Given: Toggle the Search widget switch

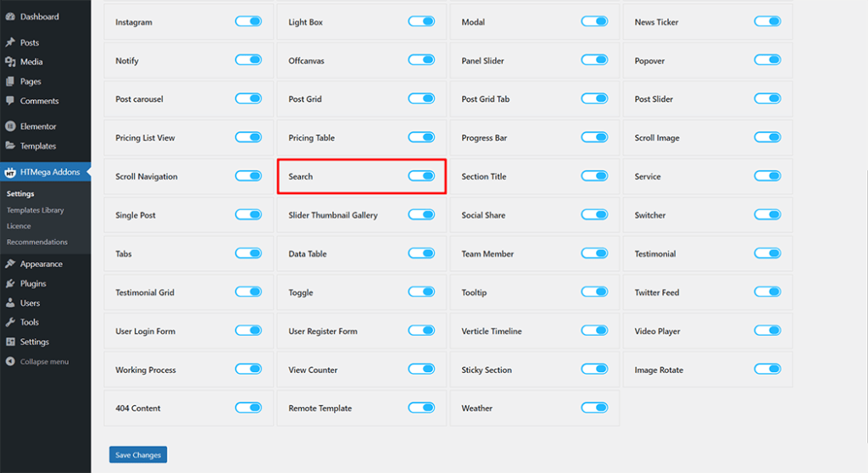Looking at the screenshot, I should coord(421,175).
